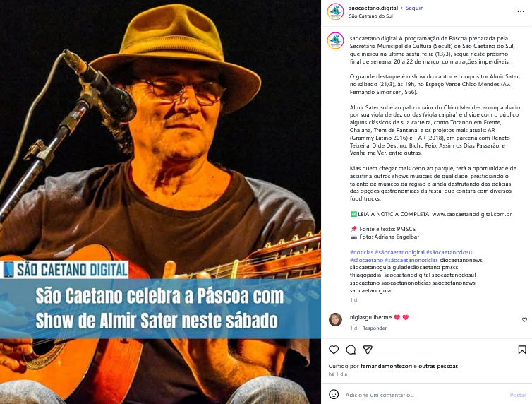Open the #sãocaetanodigital hashtag
The height and width of the screenshot is (404, 532).
point(399,252)
